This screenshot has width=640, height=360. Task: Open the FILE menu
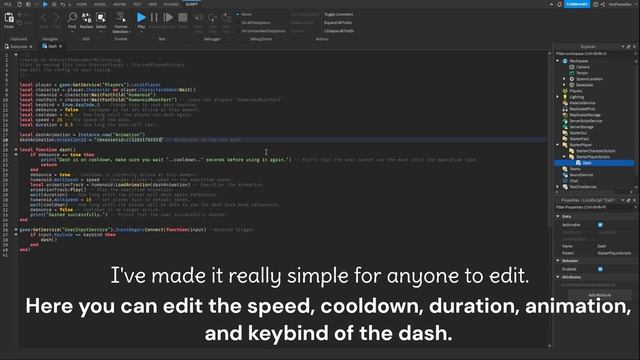click(x=8, y=4)
